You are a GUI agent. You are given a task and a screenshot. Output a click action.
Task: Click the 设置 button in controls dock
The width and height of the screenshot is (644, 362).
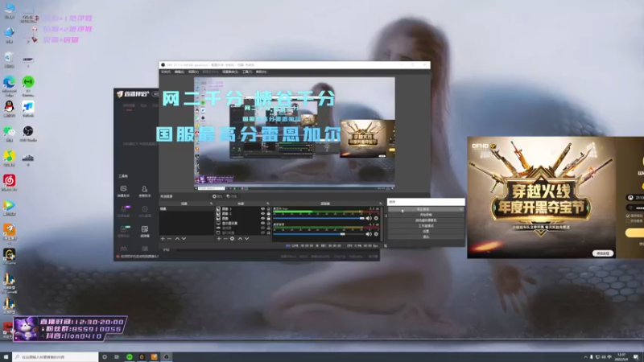pos(426,231)
